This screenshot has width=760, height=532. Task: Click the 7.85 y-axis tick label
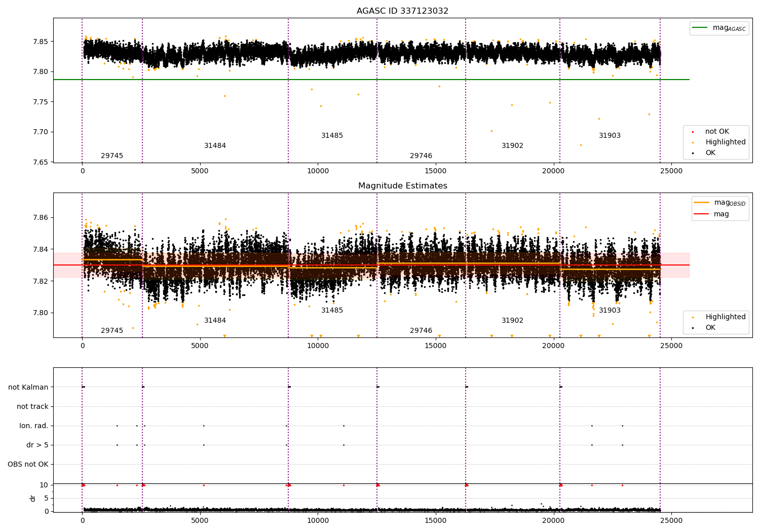point(41,42)
